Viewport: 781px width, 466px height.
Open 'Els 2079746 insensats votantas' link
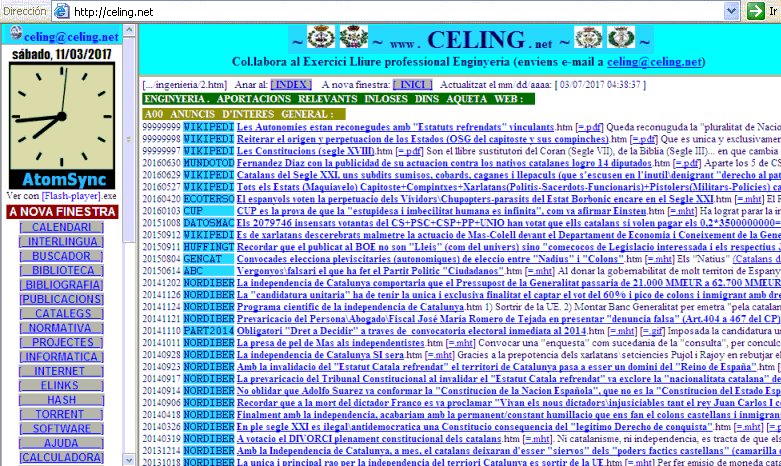pos(509,223)
